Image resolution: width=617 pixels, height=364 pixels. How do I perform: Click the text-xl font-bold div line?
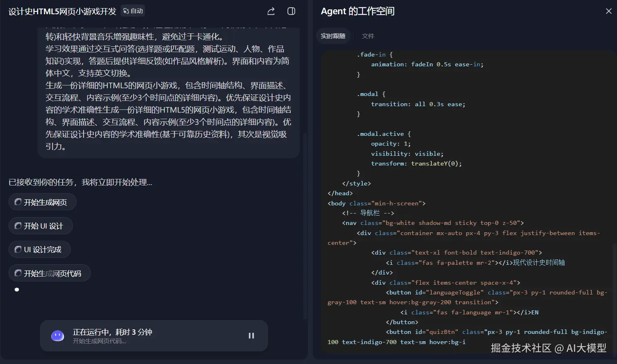coord(457,253)
